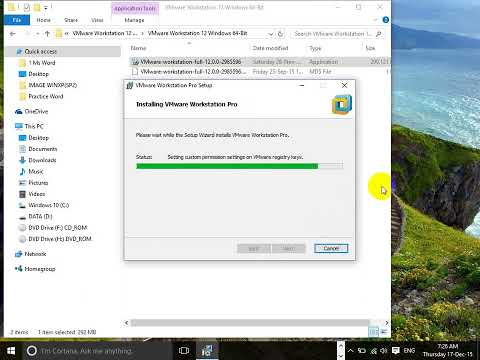Open the volume tray icon
This screenshot has height=360, width=480.
coord(384,351)
